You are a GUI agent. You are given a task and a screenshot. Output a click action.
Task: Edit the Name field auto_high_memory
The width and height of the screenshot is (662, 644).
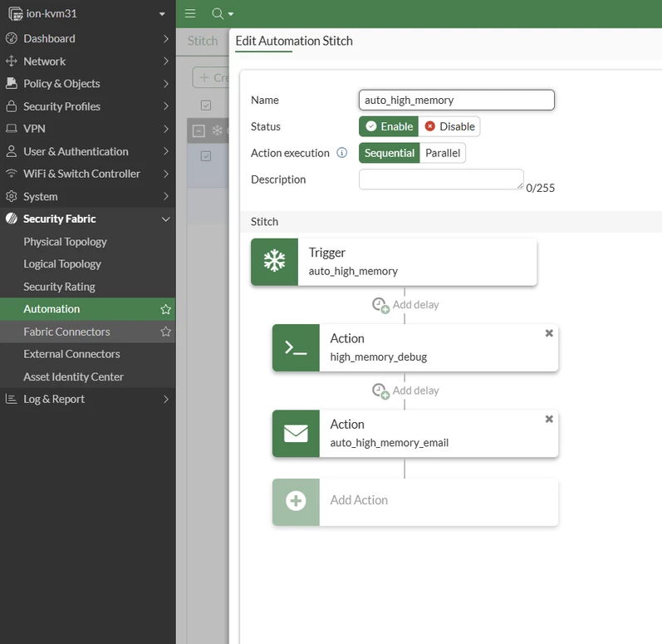click(x=456, y=100)
